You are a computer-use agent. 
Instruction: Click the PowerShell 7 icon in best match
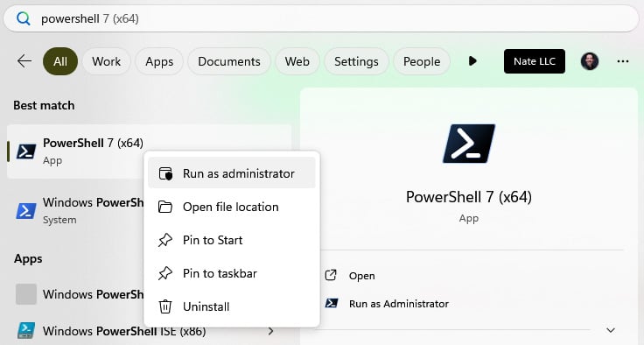pos(26,151)
